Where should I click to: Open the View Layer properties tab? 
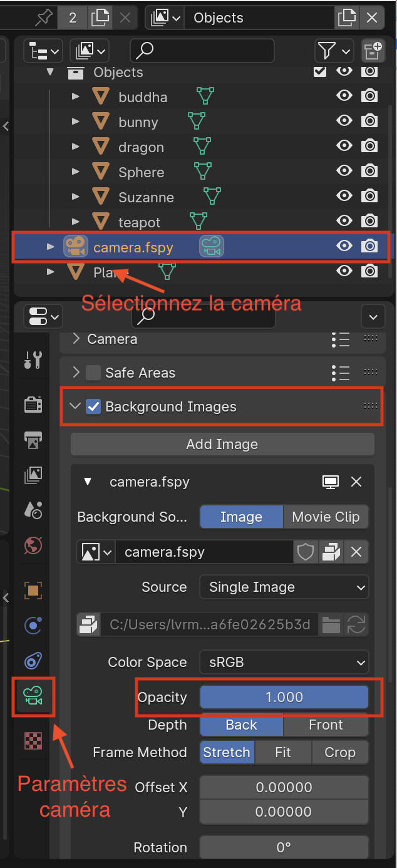click(33, 475)
